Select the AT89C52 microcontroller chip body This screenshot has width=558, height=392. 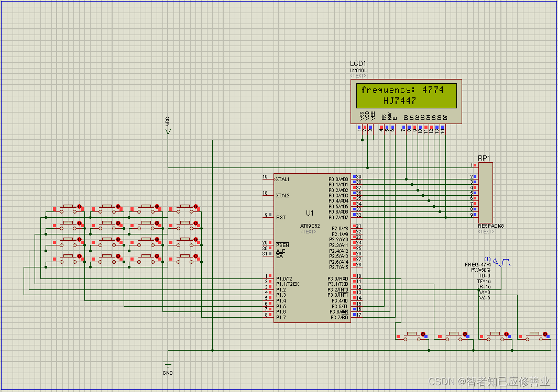312,248
